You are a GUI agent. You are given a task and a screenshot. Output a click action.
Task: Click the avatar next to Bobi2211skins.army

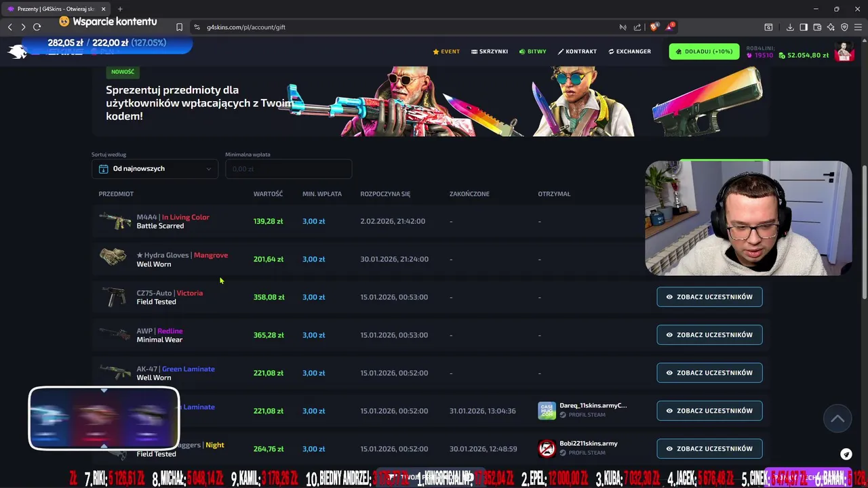[x=547, y=448]
